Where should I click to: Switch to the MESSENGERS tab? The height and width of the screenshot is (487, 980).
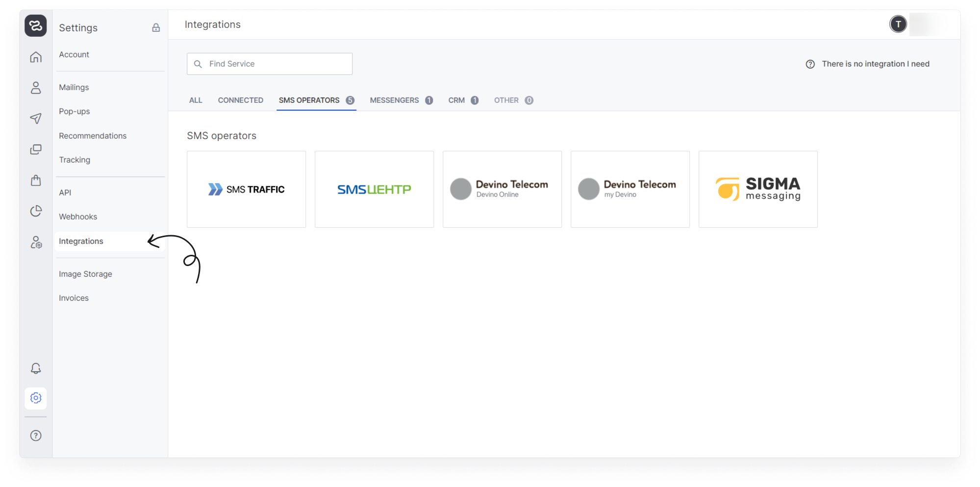[x=402, y=100]
